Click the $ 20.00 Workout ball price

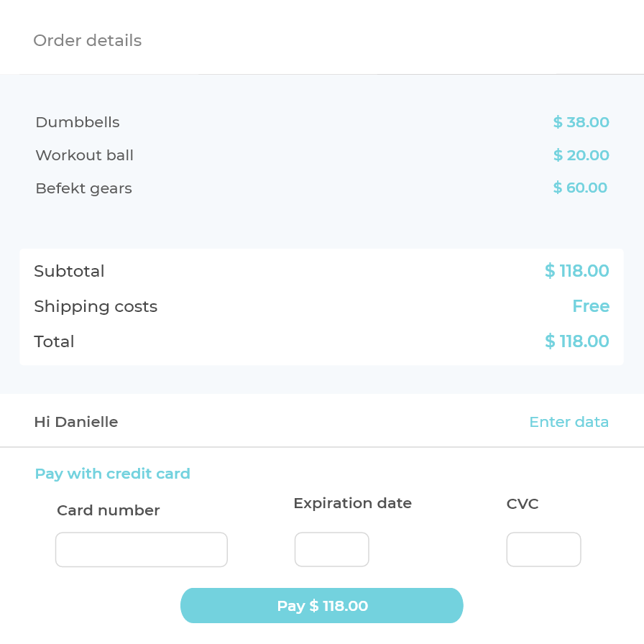click(x=581, y=155)
